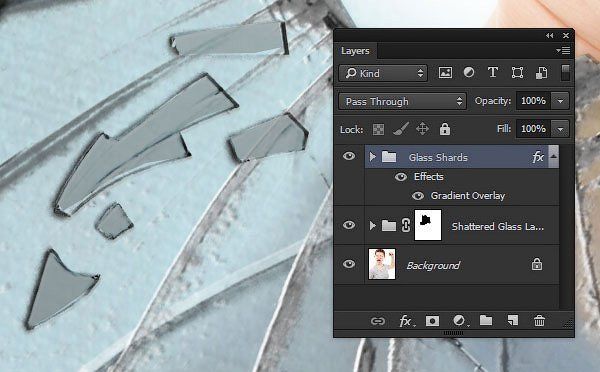Screen dimensions: 600x372
Task: Collapse Glass Shards effects list arrow
Action: [554, 156]
